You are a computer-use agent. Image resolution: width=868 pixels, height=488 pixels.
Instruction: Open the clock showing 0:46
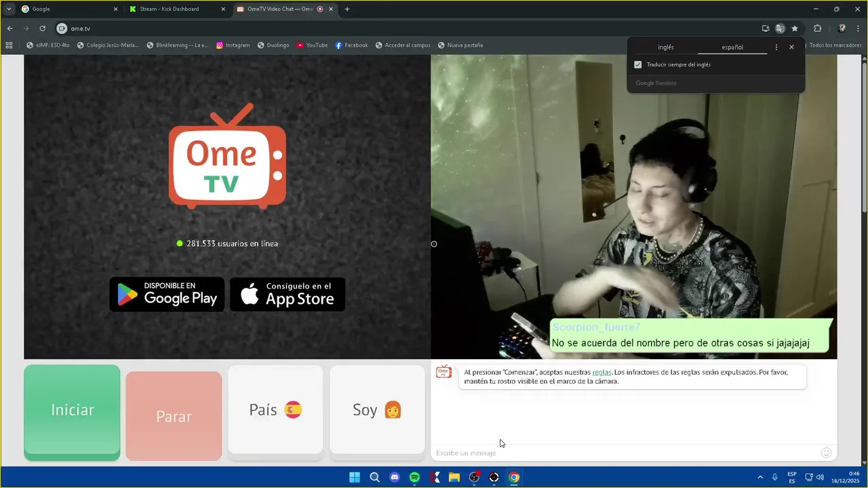point(846,477)
